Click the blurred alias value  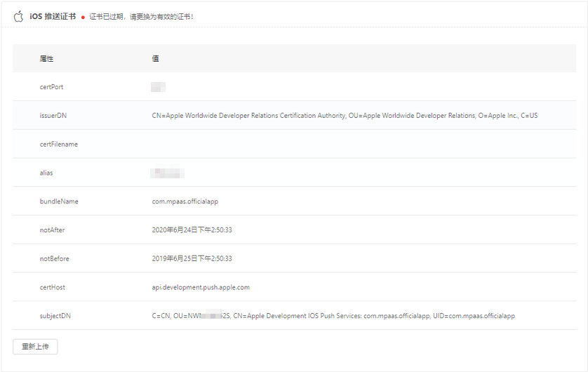pyautogui.click(x=167, y=173)
